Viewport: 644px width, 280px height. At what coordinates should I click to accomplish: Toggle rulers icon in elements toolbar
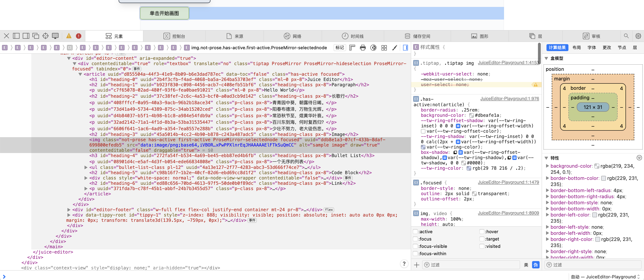[352, 48]
